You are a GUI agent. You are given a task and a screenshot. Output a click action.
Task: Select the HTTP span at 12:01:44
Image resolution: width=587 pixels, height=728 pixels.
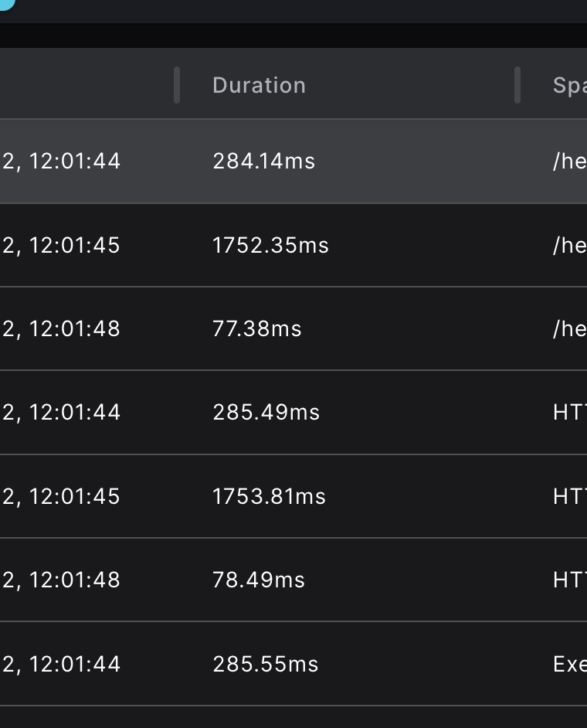pos(572,412)
